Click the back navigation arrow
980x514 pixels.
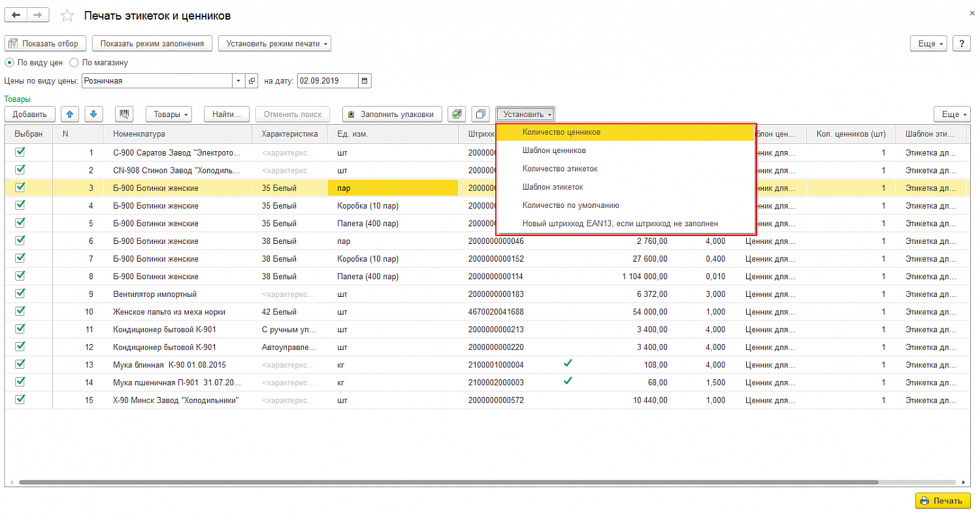coord(16,14)
